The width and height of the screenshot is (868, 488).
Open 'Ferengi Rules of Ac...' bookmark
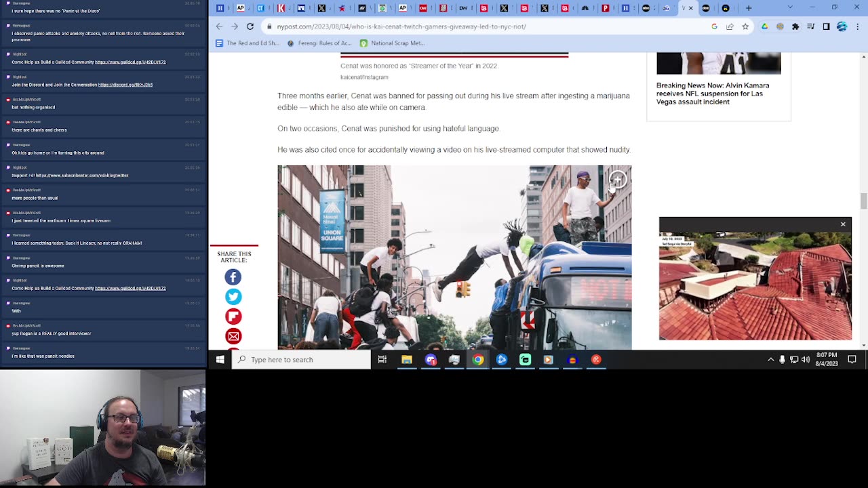[x=319, y=43]
